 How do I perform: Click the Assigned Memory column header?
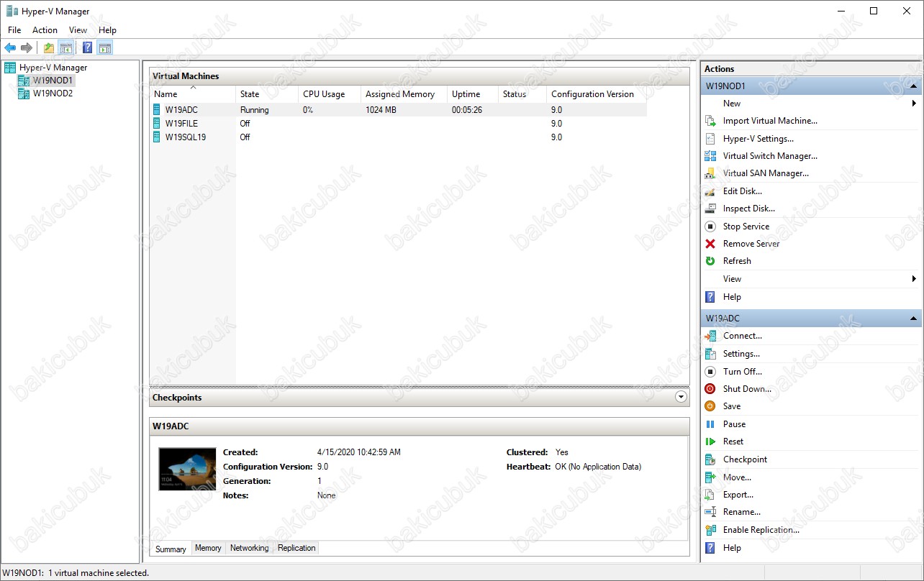point(404,94)
